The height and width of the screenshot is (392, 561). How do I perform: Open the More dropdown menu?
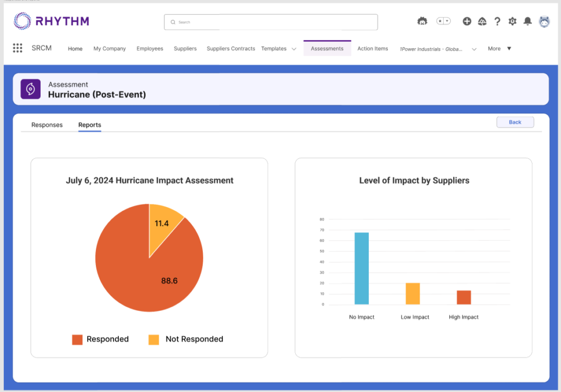point(499,48)
